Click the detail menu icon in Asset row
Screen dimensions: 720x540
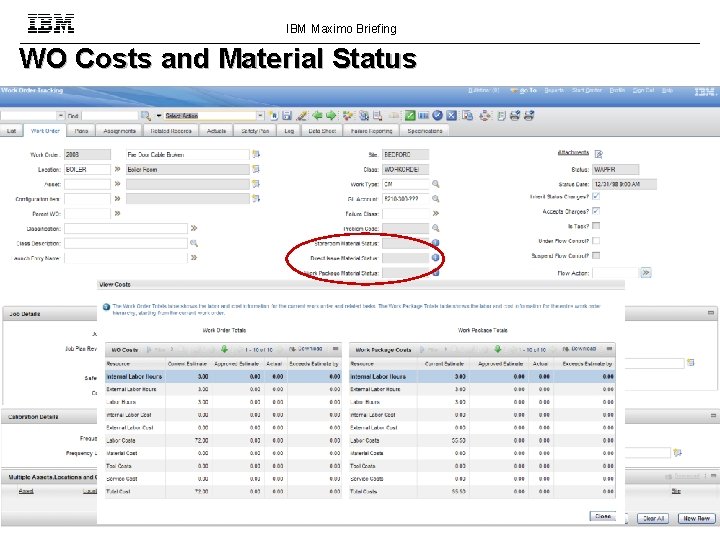coord(256,184)
